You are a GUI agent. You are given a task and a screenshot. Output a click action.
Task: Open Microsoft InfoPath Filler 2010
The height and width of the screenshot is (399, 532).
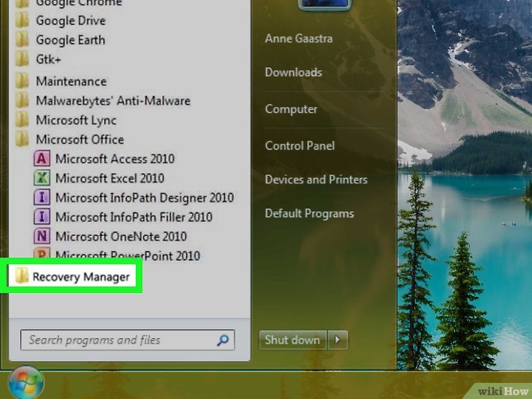click(x=123, y=217)
